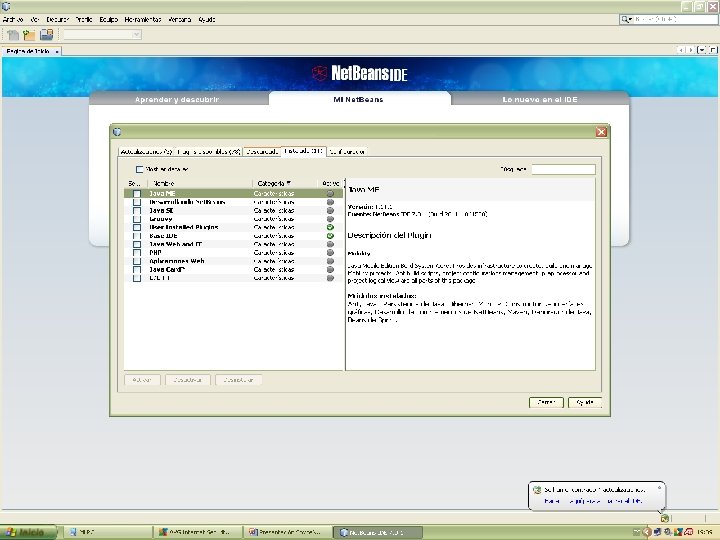Sort by the Nombre column header
720x540 pixels.
[200, 183]
